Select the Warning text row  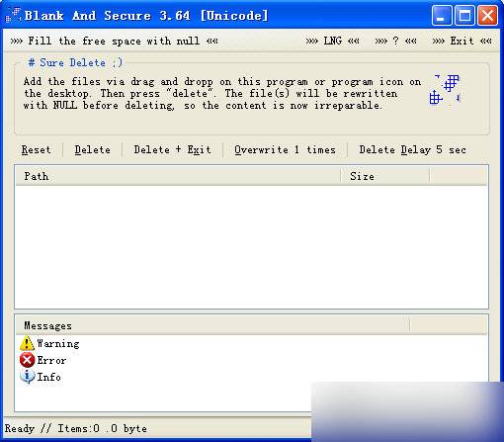tap(58, 343)
